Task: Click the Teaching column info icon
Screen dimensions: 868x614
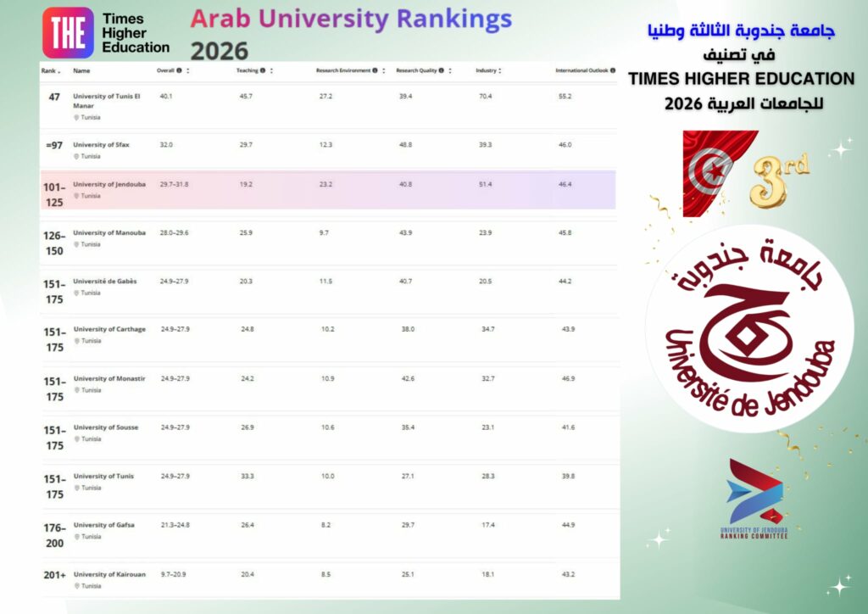Action: (263, 71)
